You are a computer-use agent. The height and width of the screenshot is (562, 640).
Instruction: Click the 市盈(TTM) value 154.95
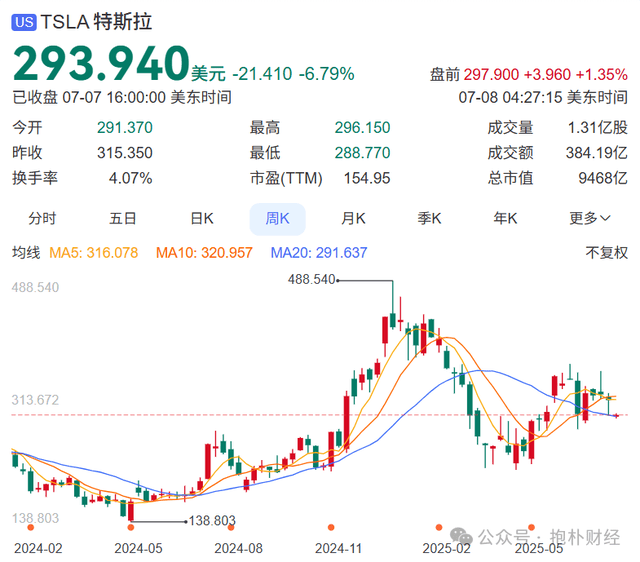point(367,178)
